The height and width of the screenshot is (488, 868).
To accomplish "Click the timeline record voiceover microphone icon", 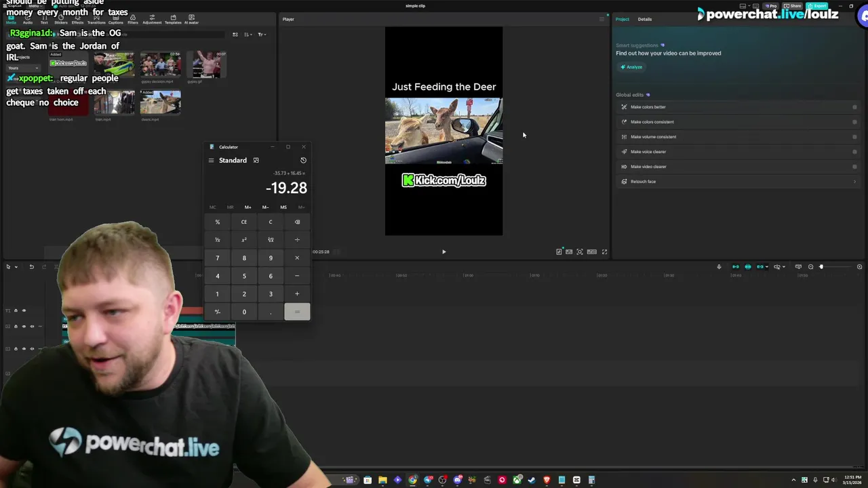I will coord(719,267).
